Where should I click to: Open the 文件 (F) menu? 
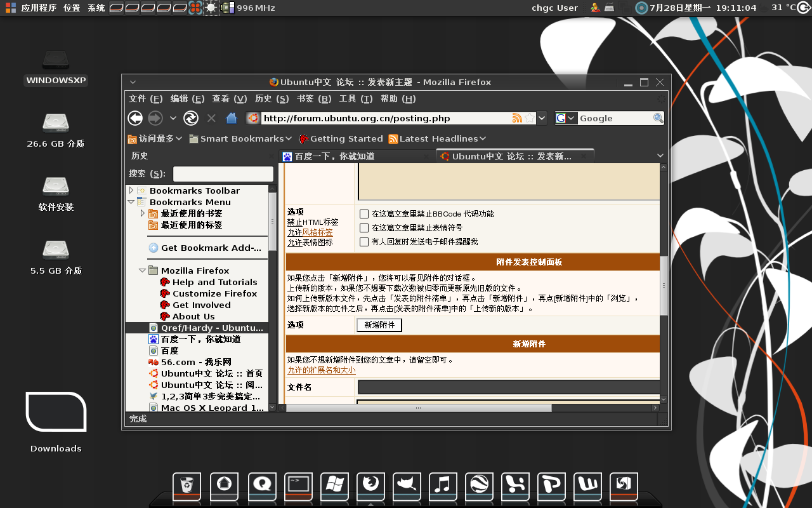pos(146,99)
